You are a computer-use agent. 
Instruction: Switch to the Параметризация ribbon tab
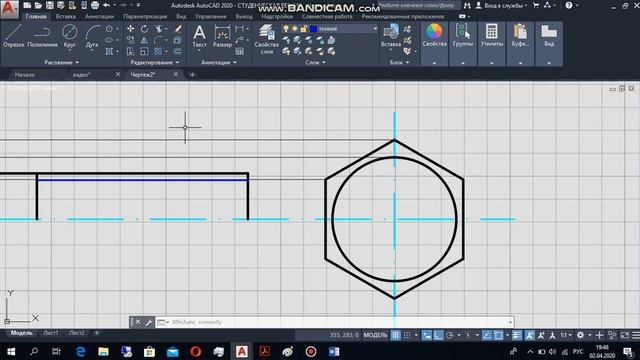point(145,16)
